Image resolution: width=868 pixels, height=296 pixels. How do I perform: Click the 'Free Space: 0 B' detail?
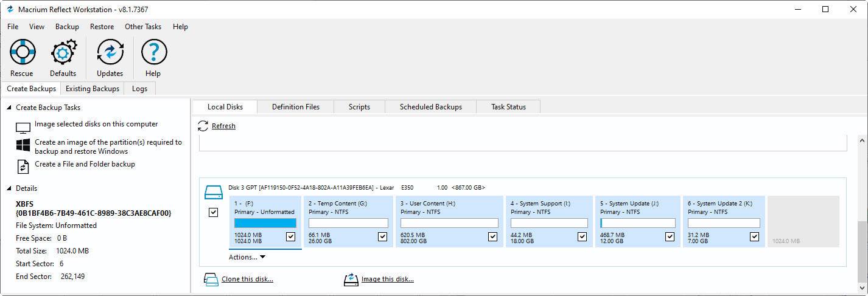pos(41,238)
